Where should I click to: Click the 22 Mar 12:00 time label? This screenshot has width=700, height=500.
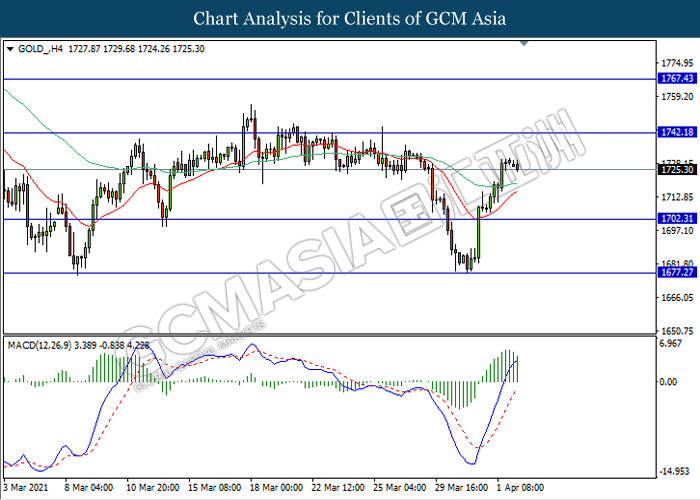pos(338,487)
